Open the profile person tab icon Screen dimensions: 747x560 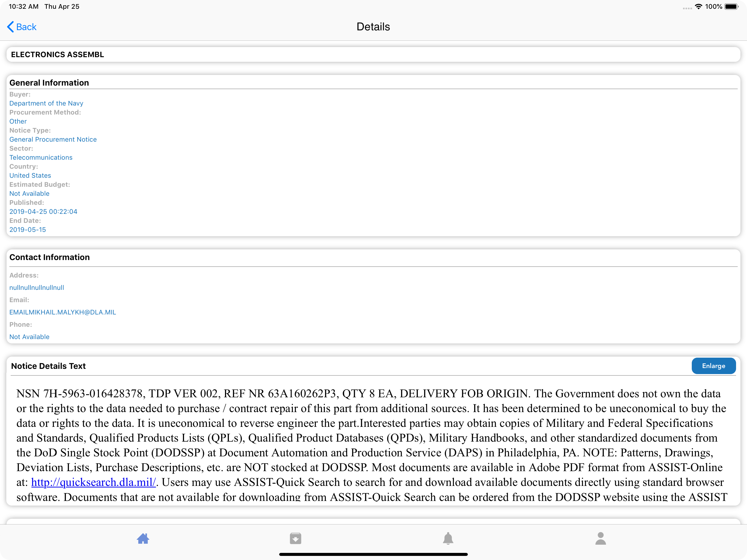[601, 538]
